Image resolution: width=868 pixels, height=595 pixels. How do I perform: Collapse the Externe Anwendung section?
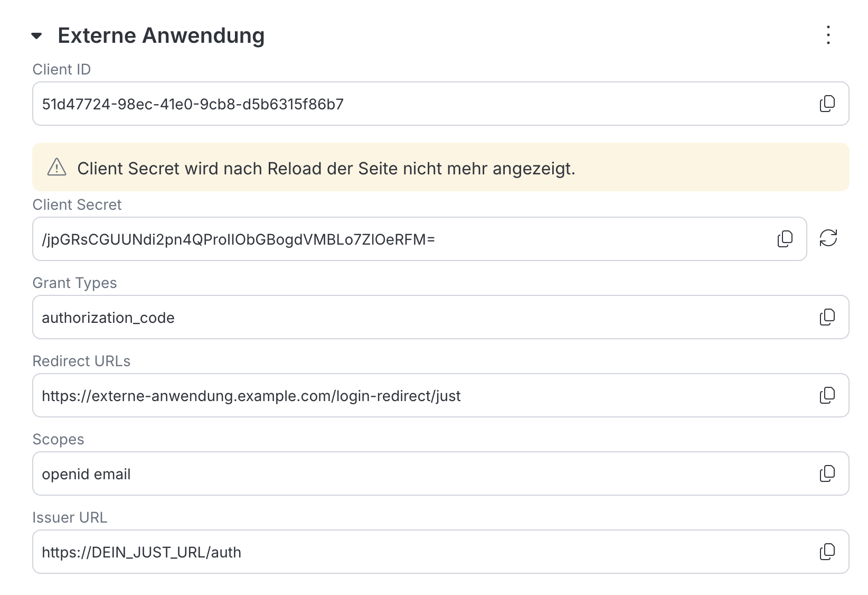pos(36,36)
